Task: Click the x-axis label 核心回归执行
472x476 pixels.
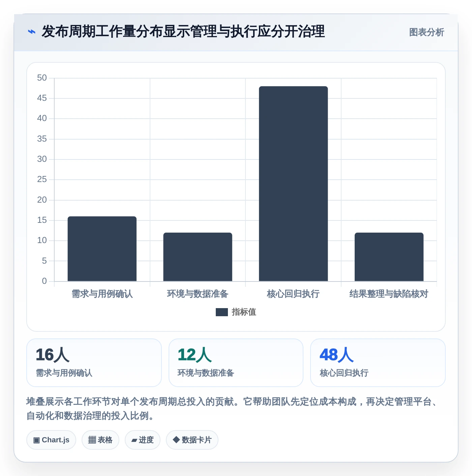Action: click(293, 294)
